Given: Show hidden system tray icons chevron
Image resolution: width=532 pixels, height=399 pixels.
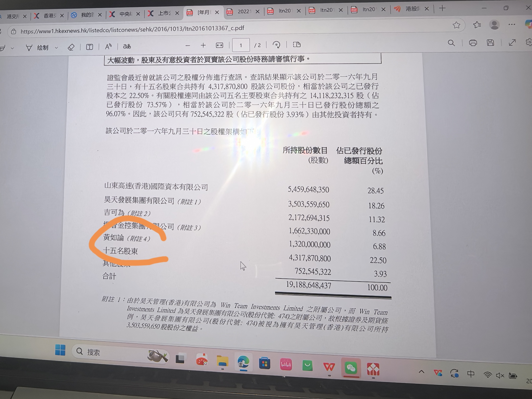Looking at the screenshot, I should (x=421, y=372).
